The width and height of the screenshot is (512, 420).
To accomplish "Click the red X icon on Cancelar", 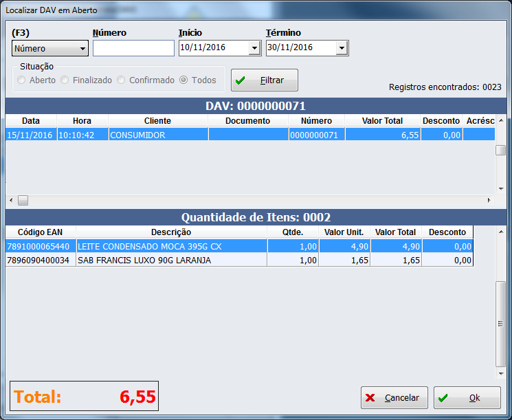I will click(370, 398).
